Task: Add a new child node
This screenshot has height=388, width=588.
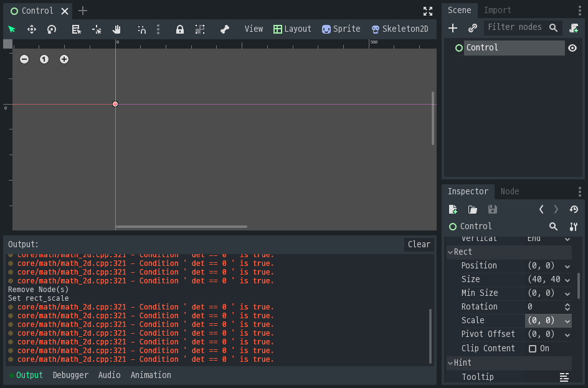Action: (453, 27)
